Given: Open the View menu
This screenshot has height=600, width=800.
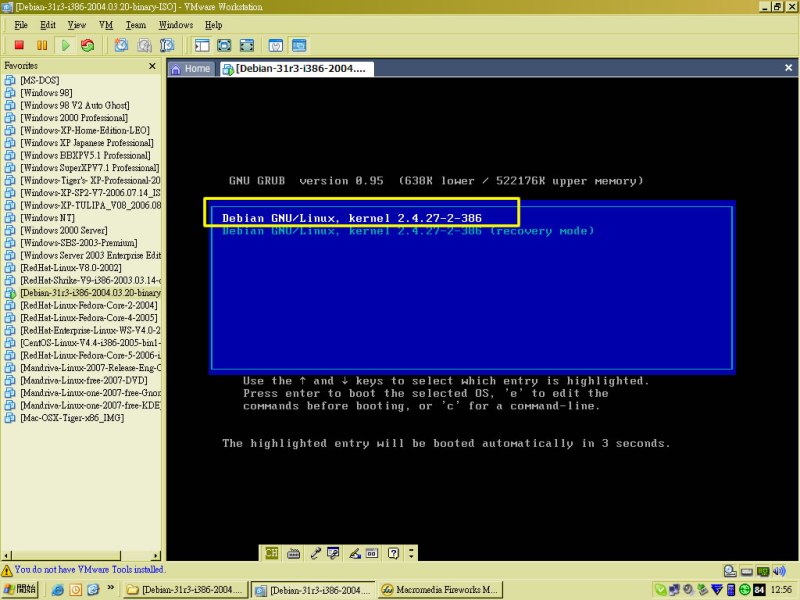Looking at the screenshot, I should (77, 25).
